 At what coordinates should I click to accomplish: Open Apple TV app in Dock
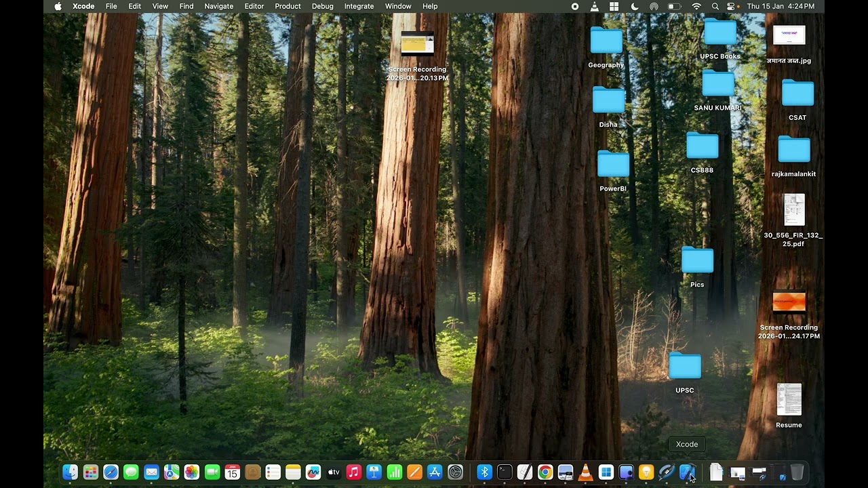coord(334,472)
